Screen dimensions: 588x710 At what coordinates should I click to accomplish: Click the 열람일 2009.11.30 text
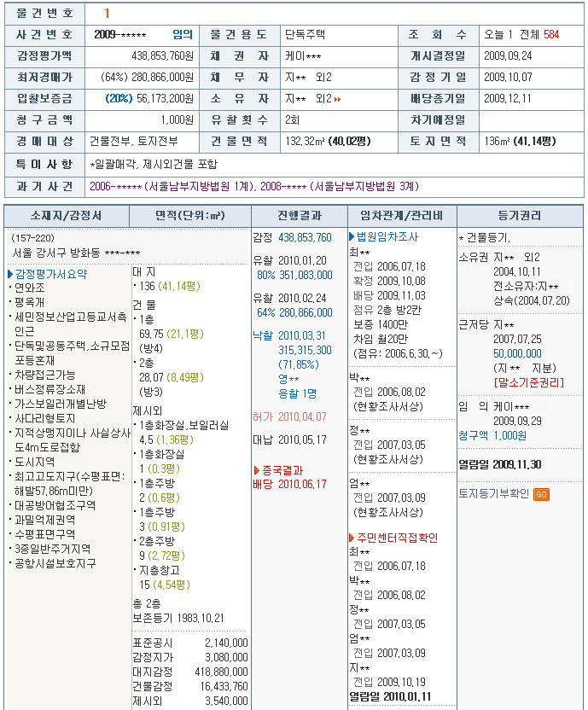[x=499, y=464]
